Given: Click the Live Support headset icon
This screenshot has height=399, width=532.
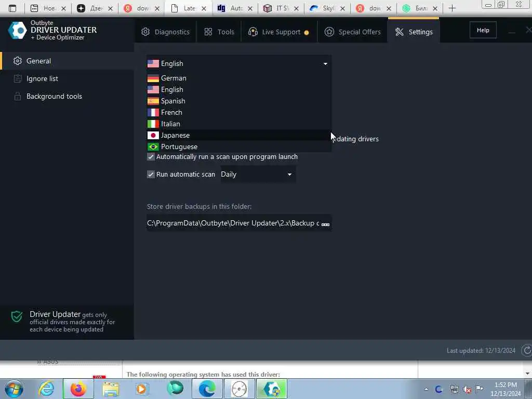Looking at the screenshot, I should click(x=253, y=32).
